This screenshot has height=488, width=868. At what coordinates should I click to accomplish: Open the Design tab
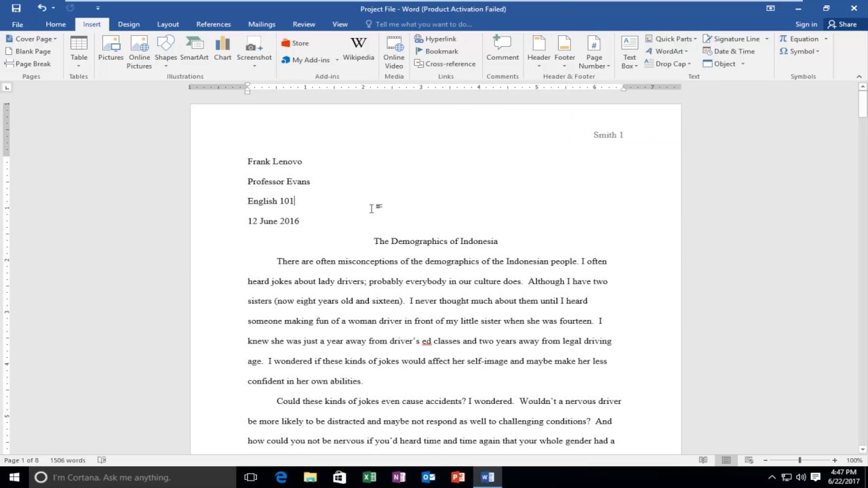tap(128, 24)
